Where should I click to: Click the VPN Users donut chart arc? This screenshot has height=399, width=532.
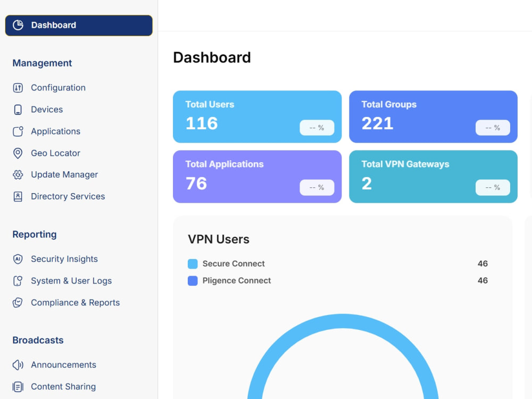(x=343, y=321)
